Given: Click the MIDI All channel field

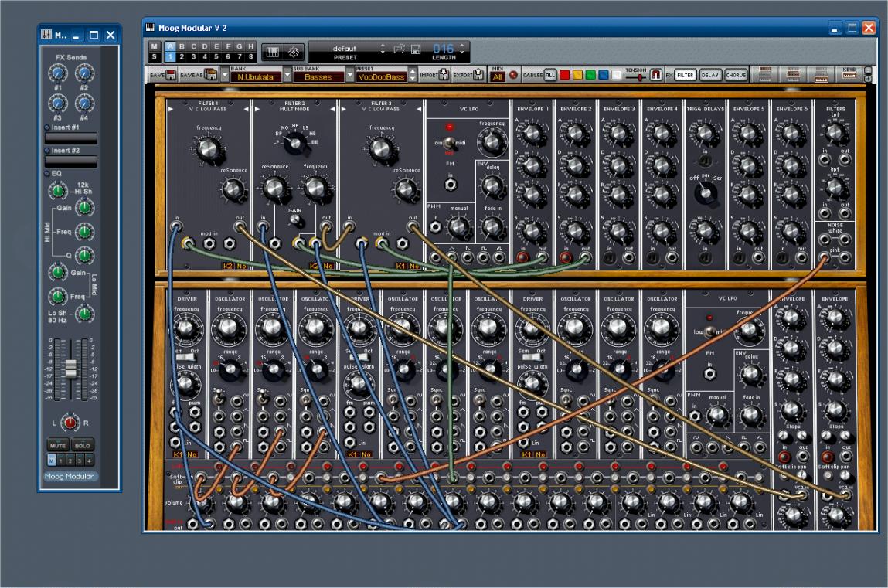Looking at the screenshot, I should click(x=497, y=77).
